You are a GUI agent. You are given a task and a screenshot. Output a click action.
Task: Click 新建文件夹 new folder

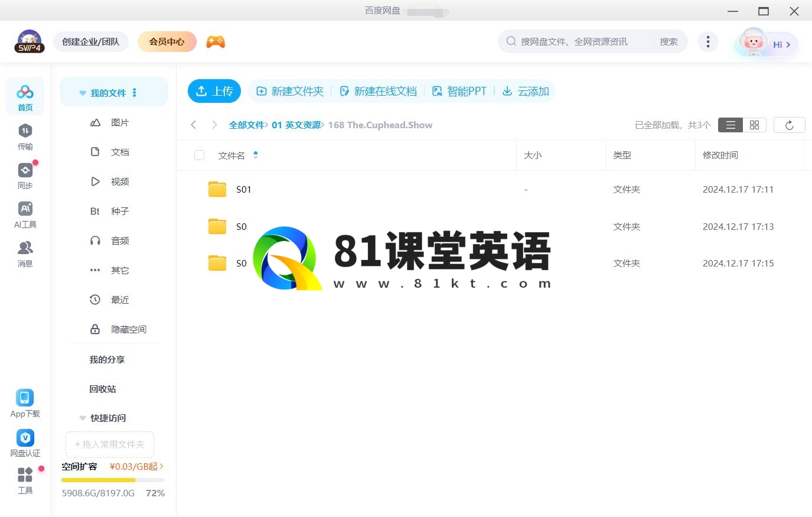pos(290,91)
